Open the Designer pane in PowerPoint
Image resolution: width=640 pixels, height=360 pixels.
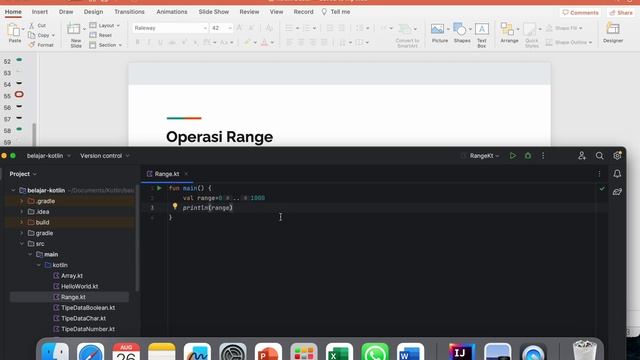click(613, 33)
